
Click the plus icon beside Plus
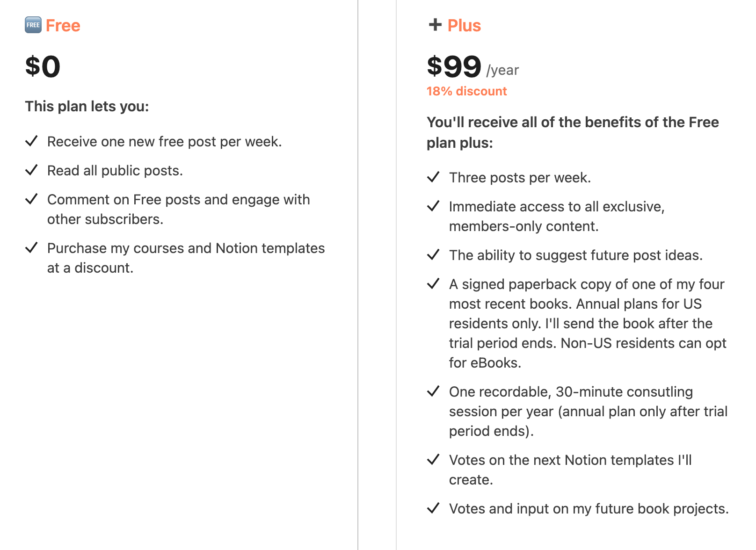435,25
